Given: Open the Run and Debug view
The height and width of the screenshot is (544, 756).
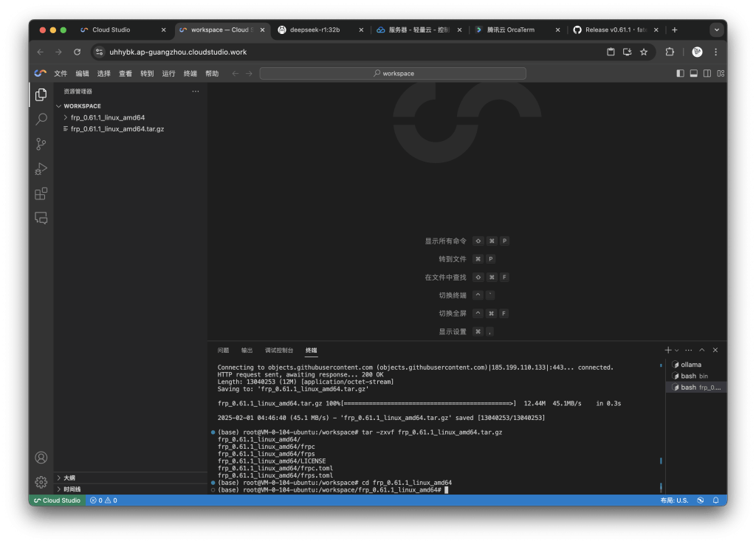Looking at the screenshot, I should (41, 168).
